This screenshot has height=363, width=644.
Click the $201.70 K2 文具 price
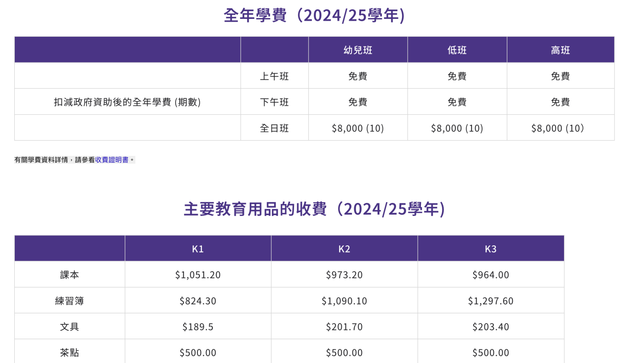(x=344, y=327)
